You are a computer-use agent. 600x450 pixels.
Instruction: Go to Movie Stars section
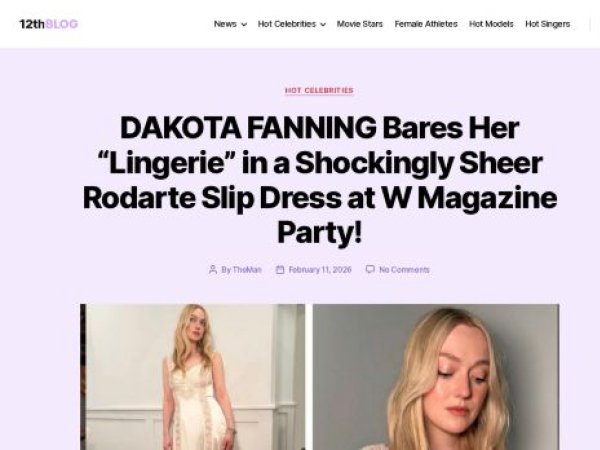pyautogui.click(x=360, y=24)
